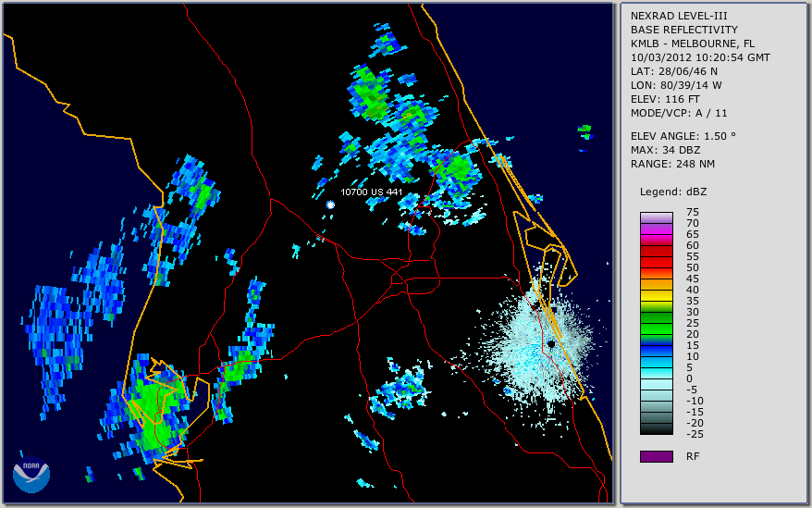Click the '10700 US 441' map label

(371, 192)
